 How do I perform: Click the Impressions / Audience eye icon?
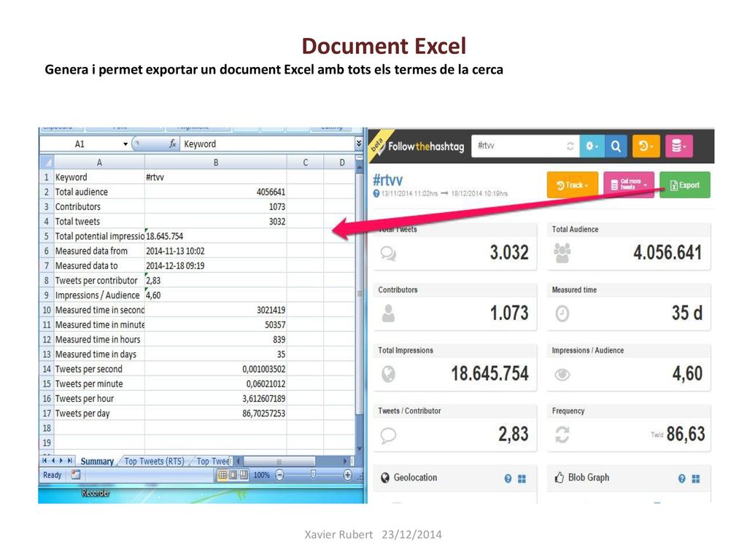(562, 375)
